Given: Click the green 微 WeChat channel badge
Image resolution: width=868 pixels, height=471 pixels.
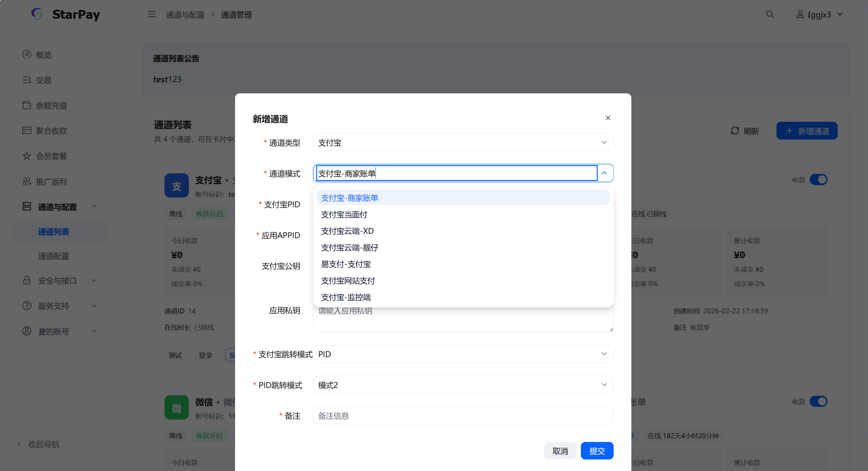Looking at the screenshot, I should [177, 407].
